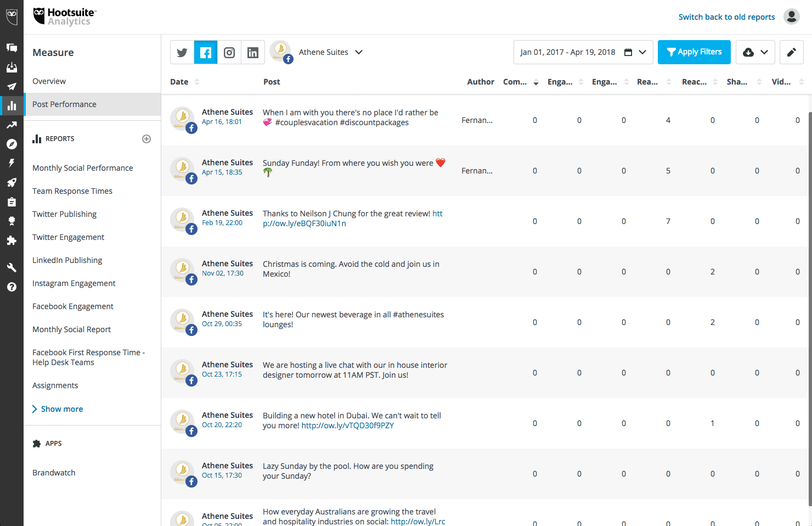The image size is (812, 526).
Task: Add a new report with plus icon
Action: (146, 139)
